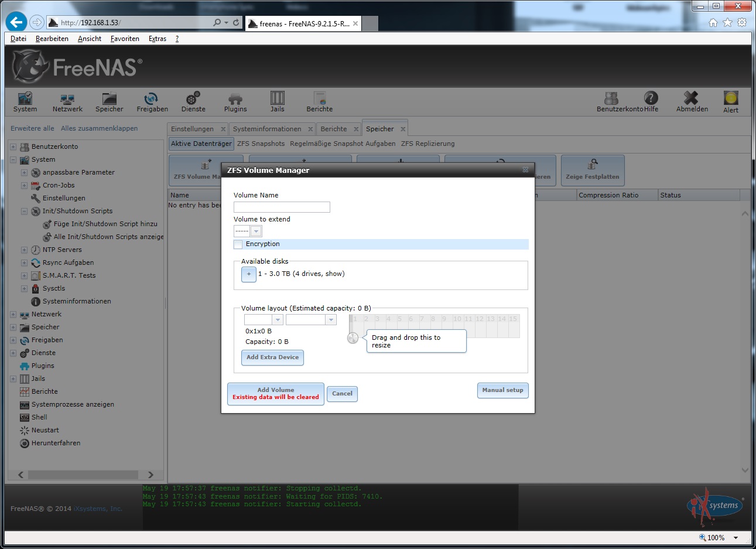Image resolution: width=756 pixels, height=549 pixels.
Task: Open Regelmäßige Snapshot Aufgaben subtab
Action: tap(343, 144)
